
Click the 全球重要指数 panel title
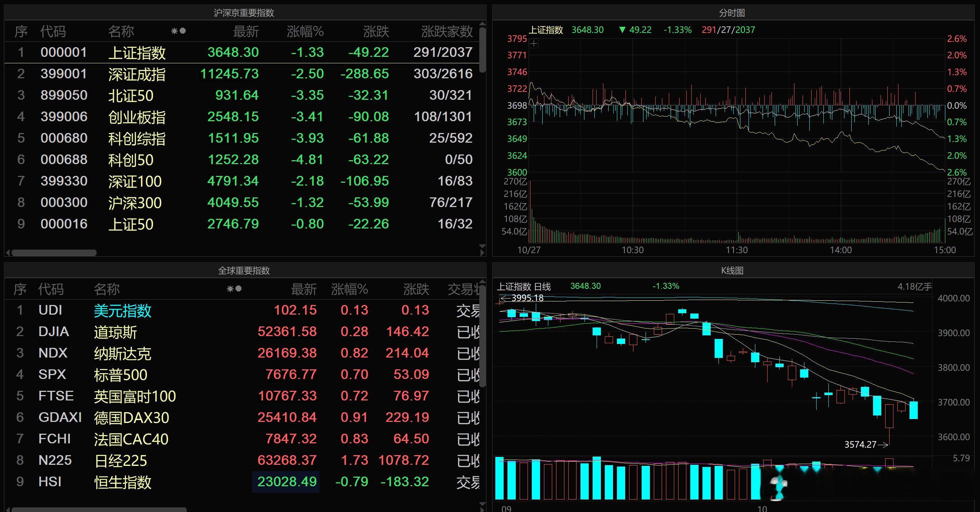244,270
